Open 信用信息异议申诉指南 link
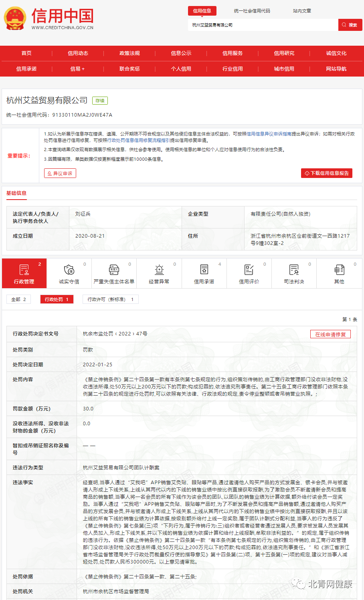Screen dimensions: 364x600 tap(269, 134)
